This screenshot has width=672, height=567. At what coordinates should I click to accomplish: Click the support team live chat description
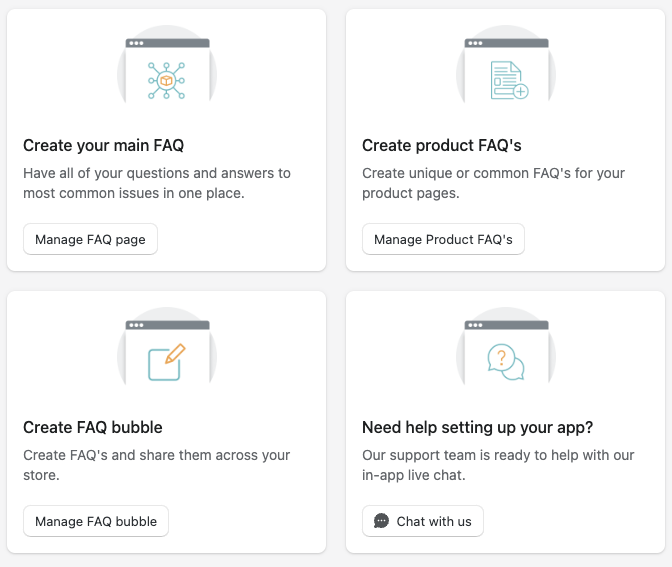[x=498, y=465]
